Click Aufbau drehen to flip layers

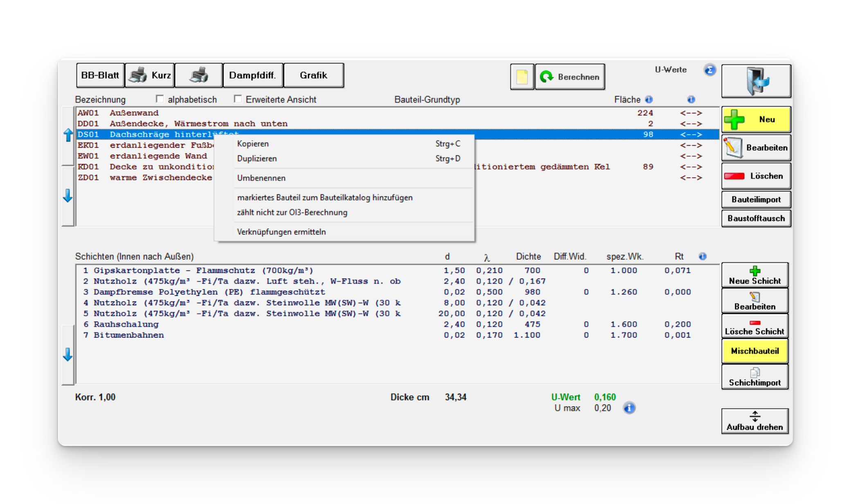click(754, 421)
